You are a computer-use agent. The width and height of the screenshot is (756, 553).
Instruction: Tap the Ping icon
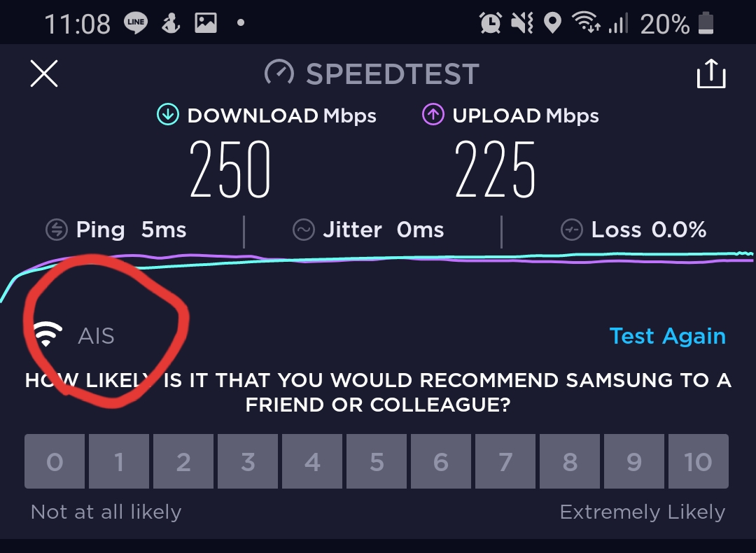tap(57, 230)
